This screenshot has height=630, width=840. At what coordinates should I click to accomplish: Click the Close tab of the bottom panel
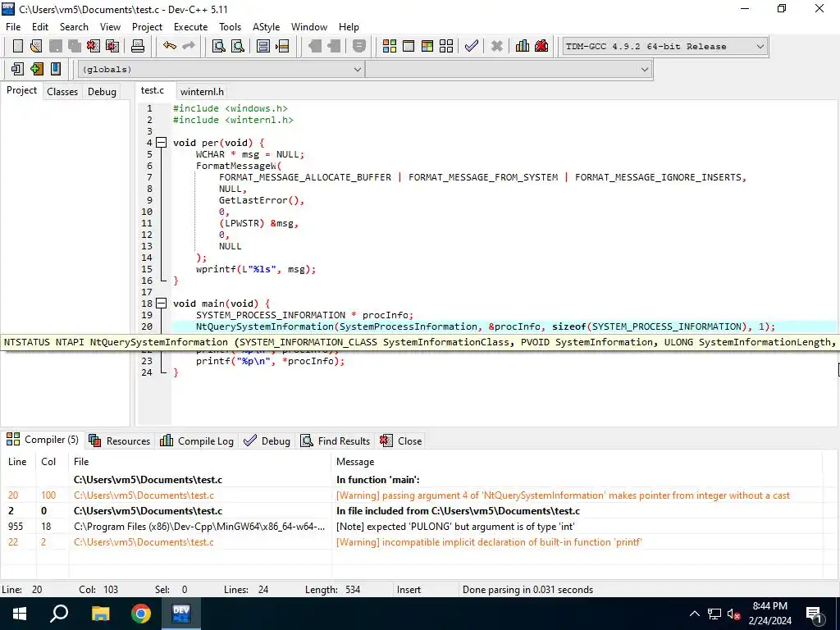click(400, 441)
